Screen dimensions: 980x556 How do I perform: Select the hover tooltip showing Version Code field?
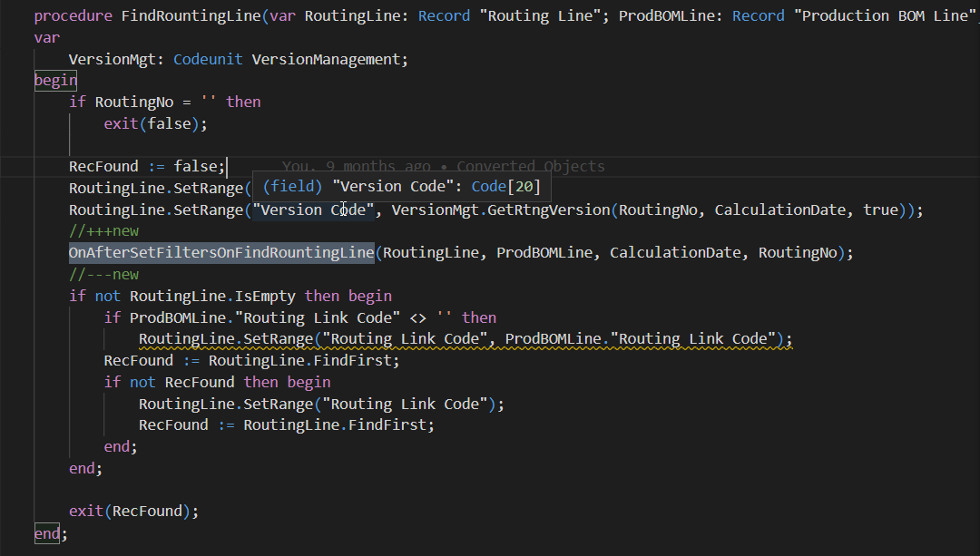coord(399,186)
